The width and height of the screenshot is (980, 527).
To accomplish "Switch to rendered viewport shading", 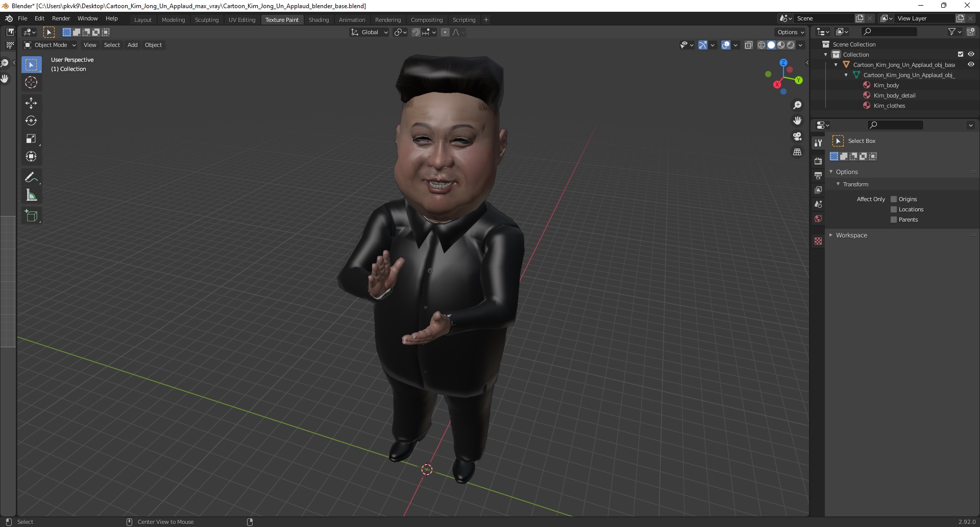I will click(x=791, y=45).
